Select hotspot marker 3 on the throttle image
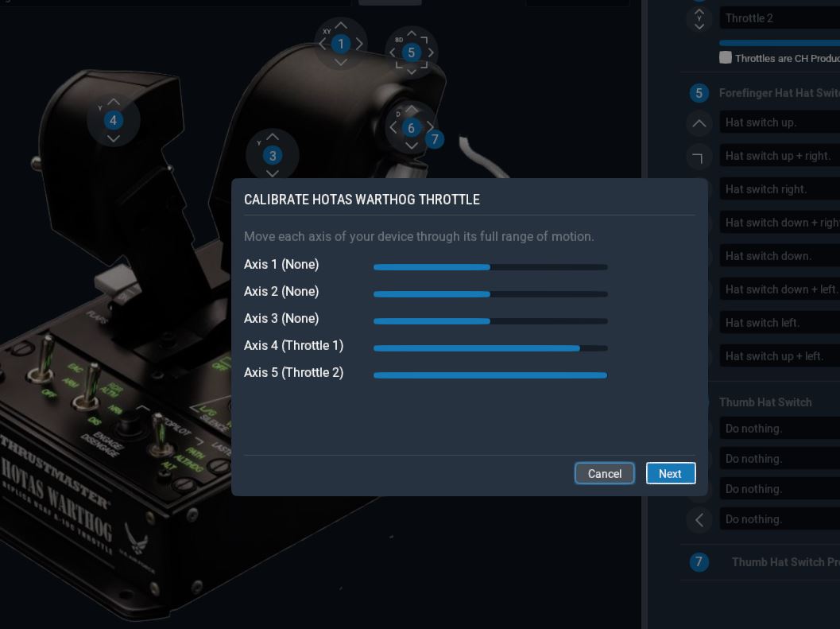The width and height of the screenshot is (840, 629). (272, 156)
